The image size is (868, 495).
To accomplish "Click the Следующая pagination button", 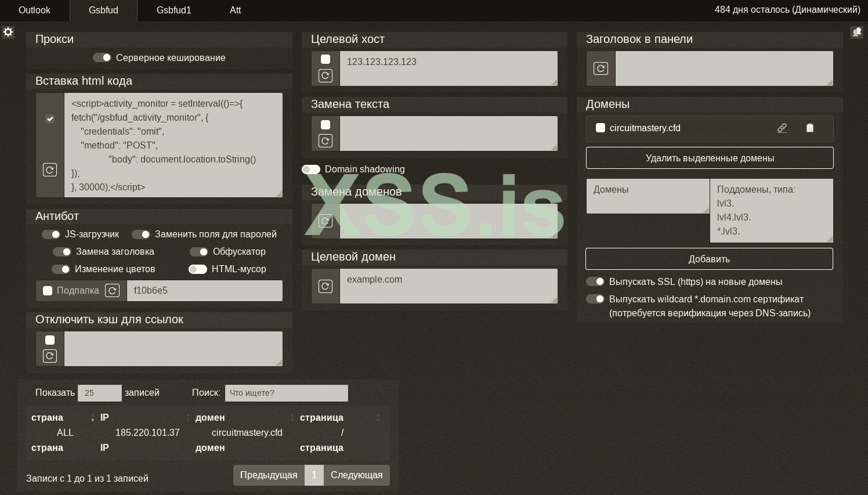I will point(357,475).
